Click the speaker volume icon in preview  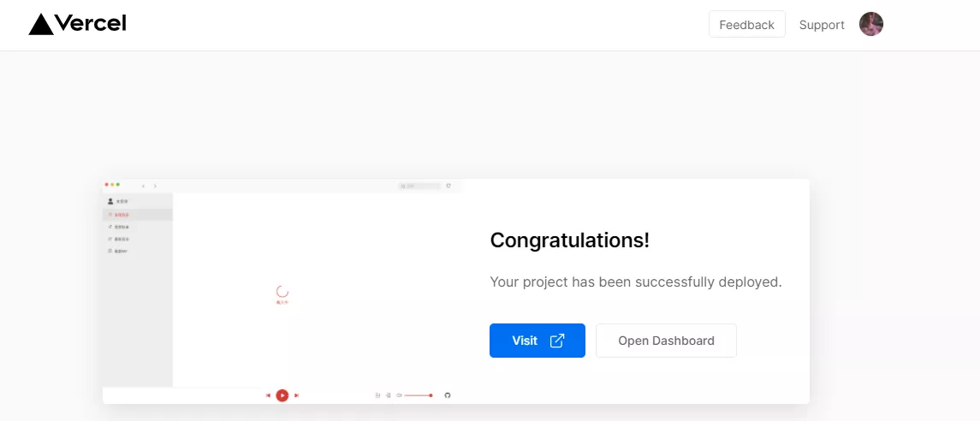coord(399,395)
